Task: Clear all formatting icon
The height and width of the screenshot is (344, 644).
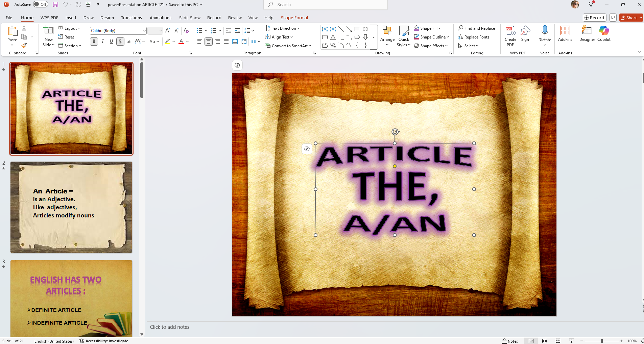Action: click(x=186, y=31)
